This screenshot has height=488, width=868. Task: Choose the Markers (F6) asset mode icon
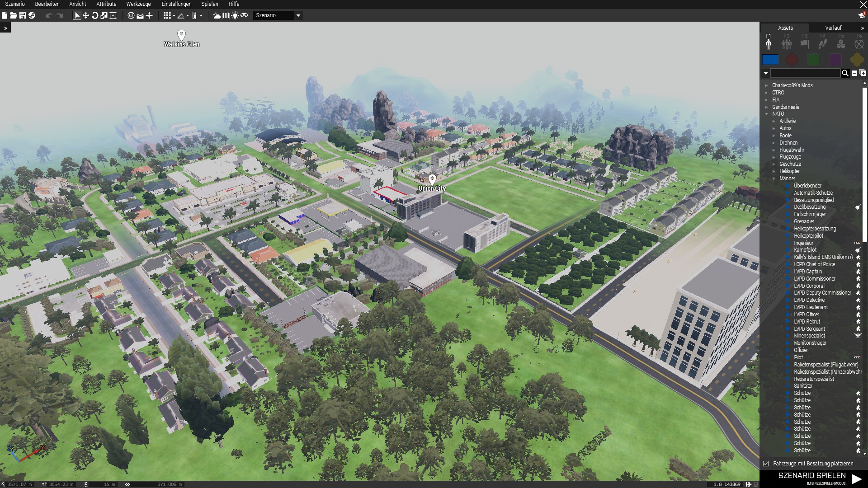pyautogui.click(x=859, y=44)
